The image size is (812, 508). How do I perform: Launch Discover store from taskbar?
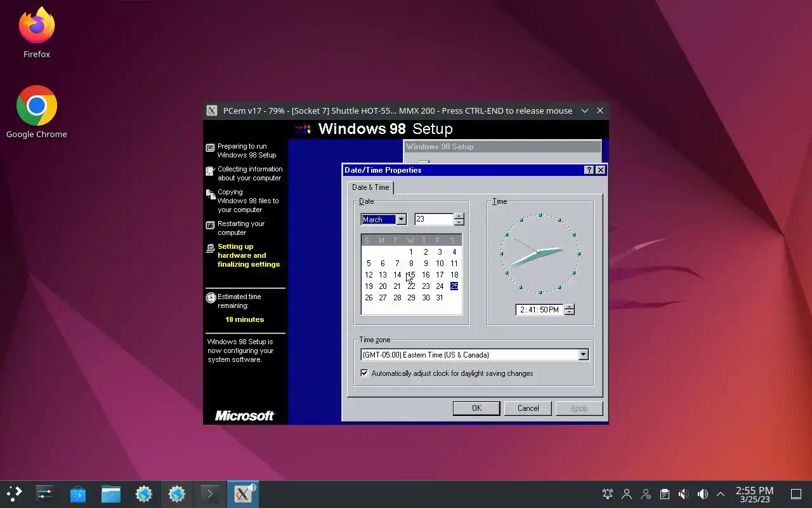tap(77, 494)
